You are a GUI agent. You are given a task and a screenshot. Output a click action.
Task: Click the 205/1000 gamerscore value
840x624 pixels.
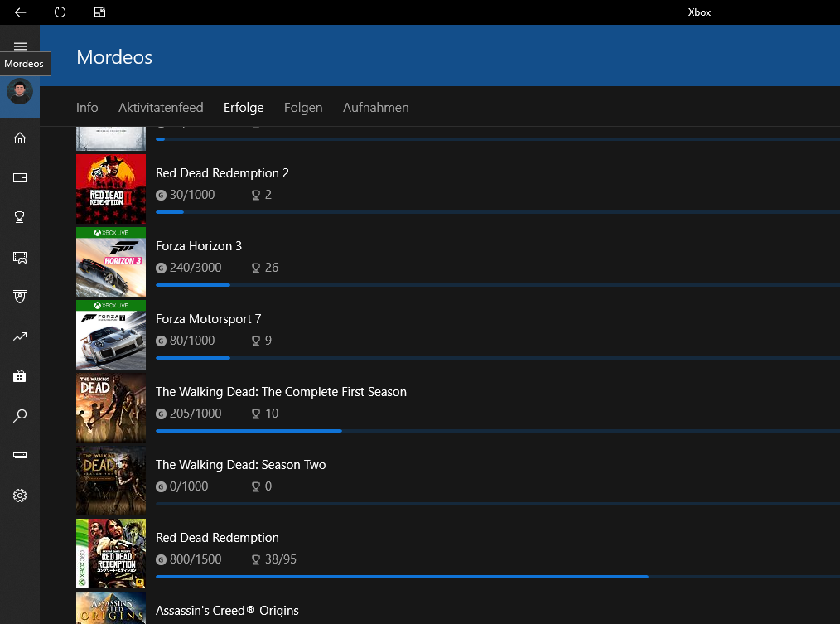(x=196, y=414)
